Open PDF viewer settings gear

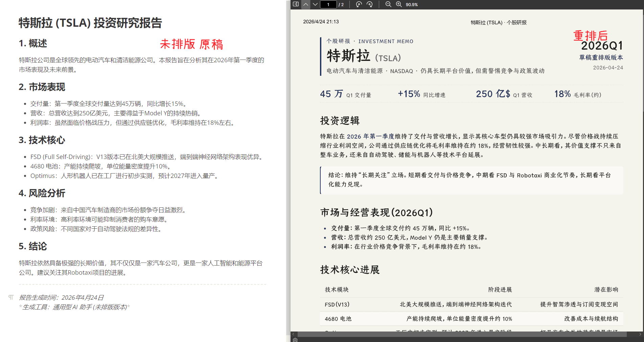(295, 340)
